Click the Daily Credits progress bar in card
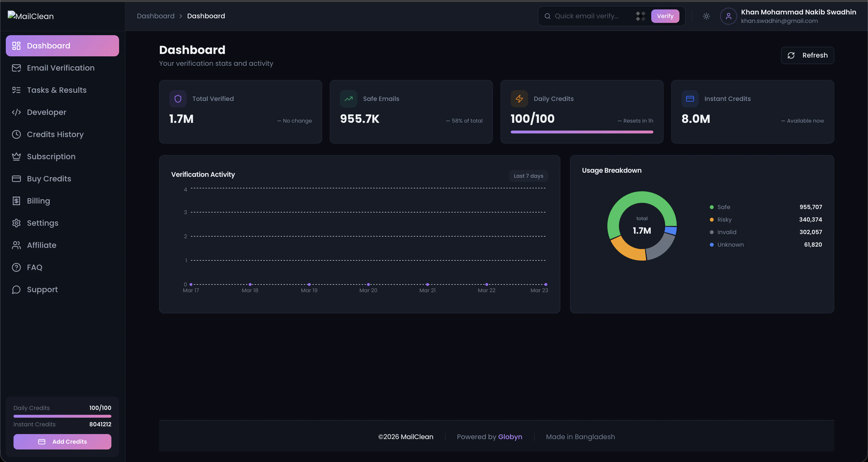This screenshot has width=868, height=462. click(x=582, y=132)
